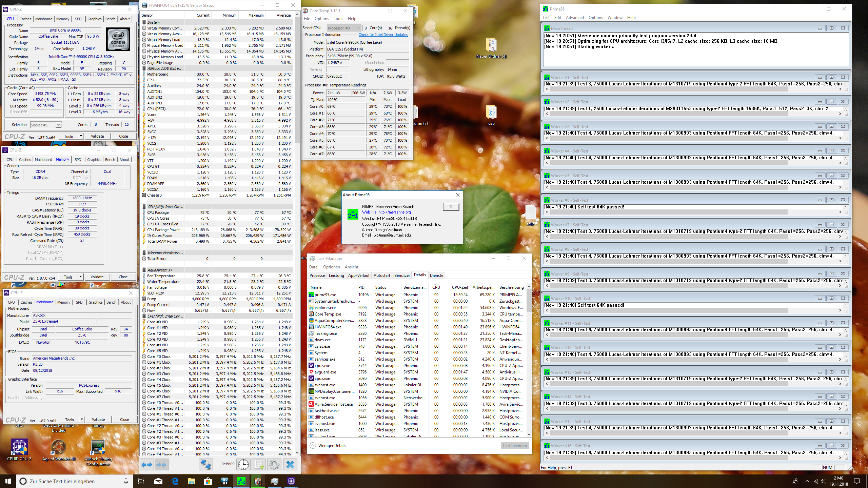Click HWiNFO log file start icon

point(259,465)
